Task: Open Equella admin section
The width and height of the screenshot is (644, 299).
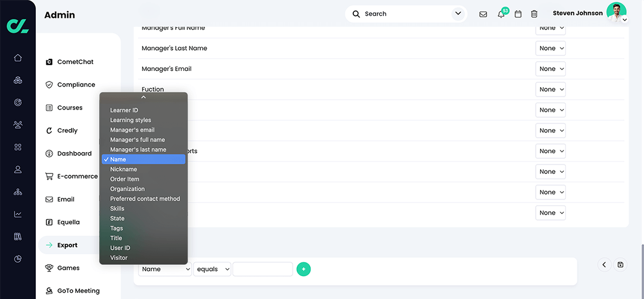Action: (x=63, y=222)
